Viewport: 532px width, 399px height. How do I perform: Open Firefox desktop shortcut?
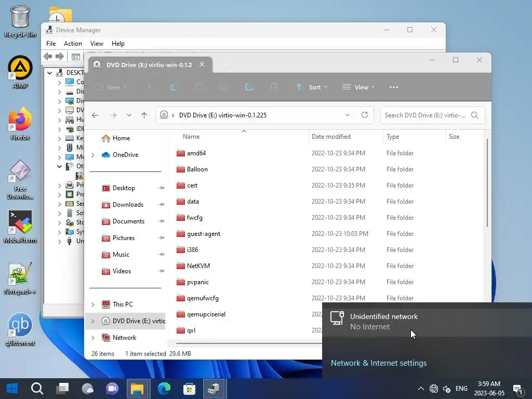(x=20, y=124)
